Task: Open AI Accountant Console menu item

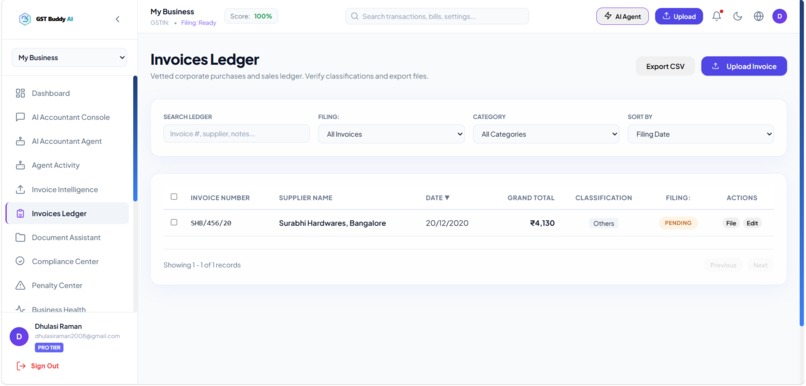Action: [67, 117]
